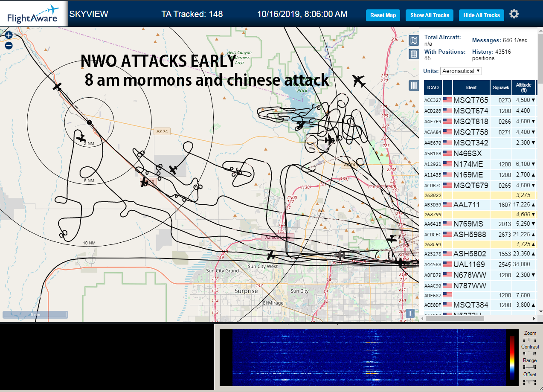Click the column-bars sidebar toggle icon

413,85
